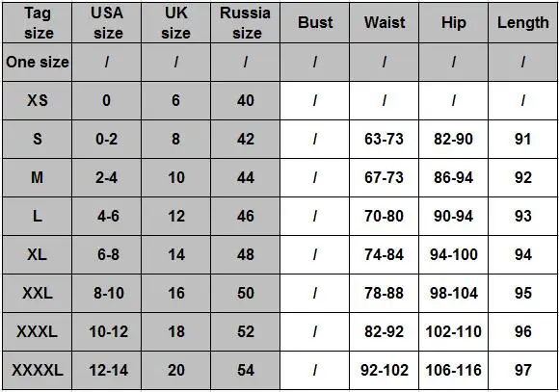The image size is (559, 392).
Task: Select the Russia size header
Action: (245, 23)
